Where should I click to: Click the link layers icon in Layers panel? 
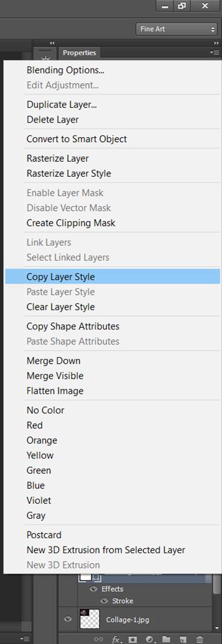(98, 639)
